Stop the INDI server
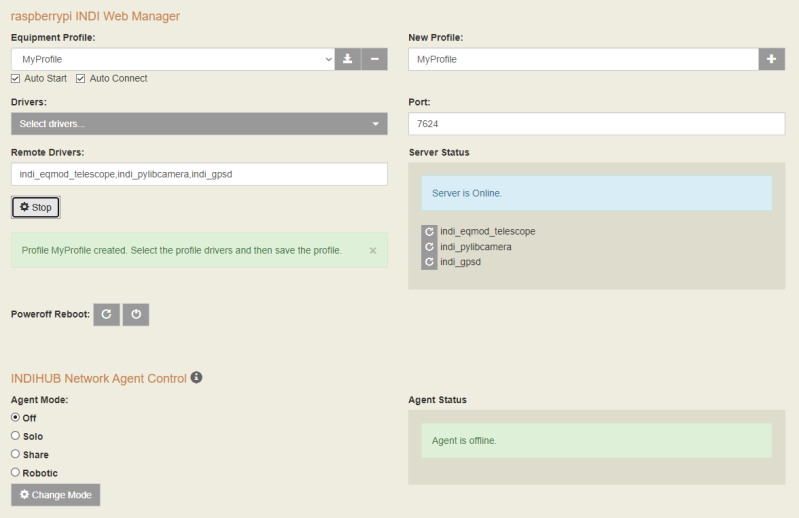 click(36, 207)
